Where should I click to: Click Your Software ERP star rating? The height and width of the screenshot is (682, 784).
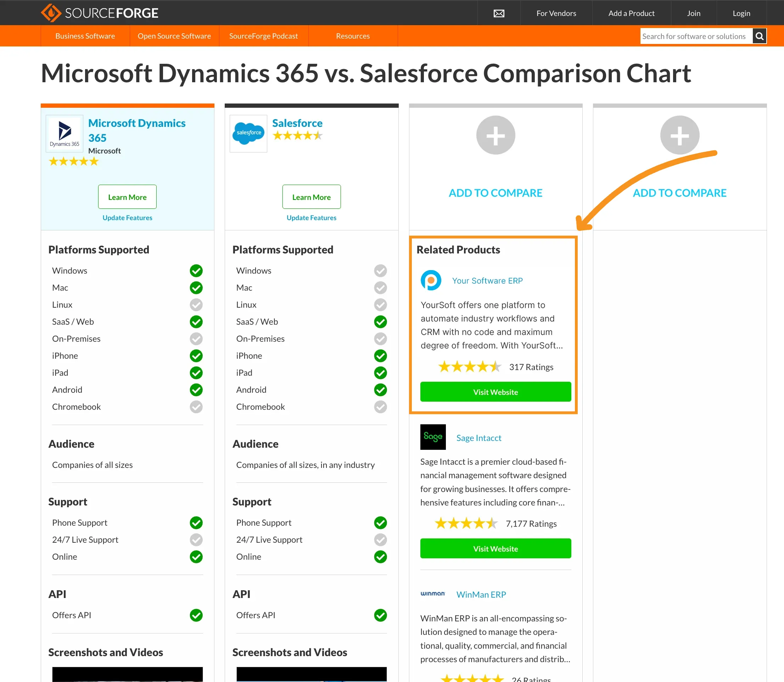tap(470, 367)
